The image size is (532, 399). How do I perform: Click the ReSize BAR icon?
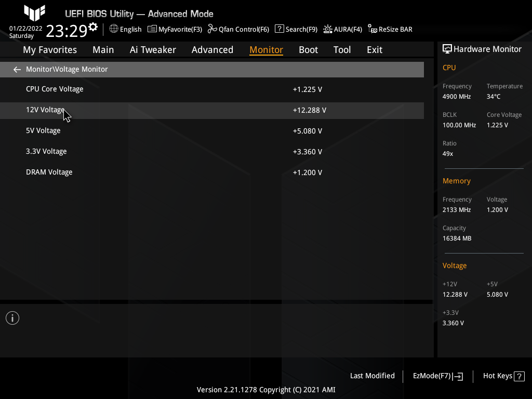tap(373, 29)
